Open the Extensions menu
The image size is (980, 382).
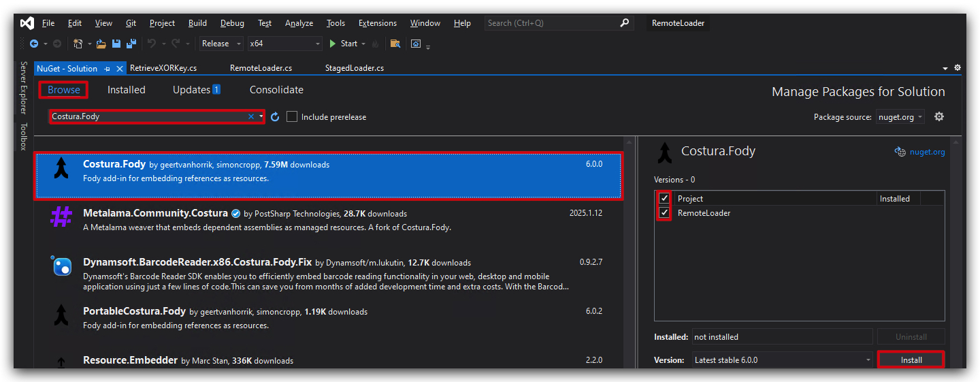[x=378, y=23]
